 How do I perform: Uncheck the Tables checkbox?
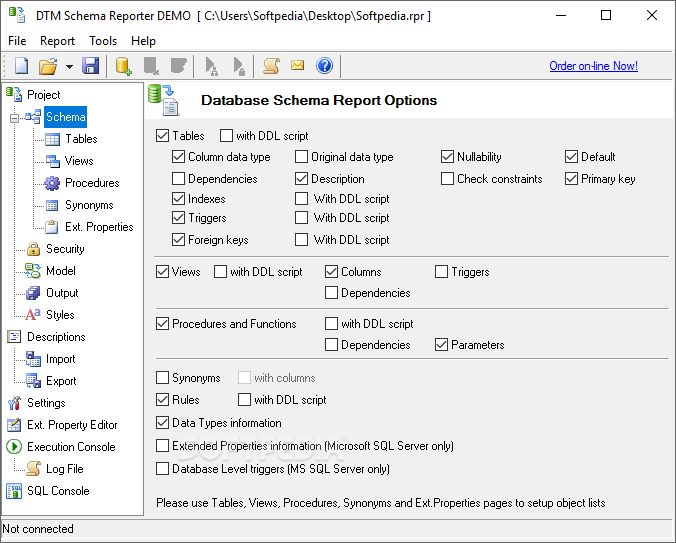(163, 136)
